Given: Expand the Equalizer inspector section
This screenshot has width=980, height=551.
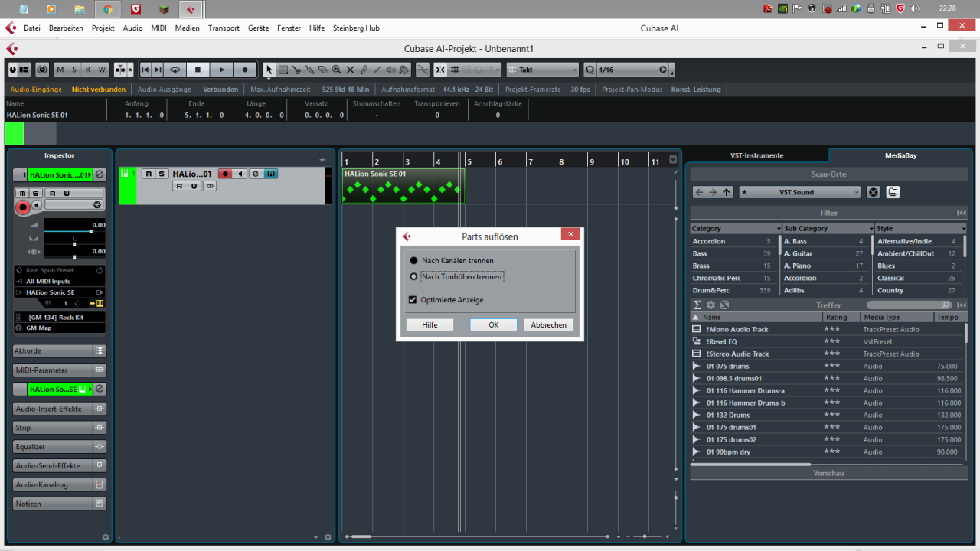Looking at the screenshot, I should 60,446.
